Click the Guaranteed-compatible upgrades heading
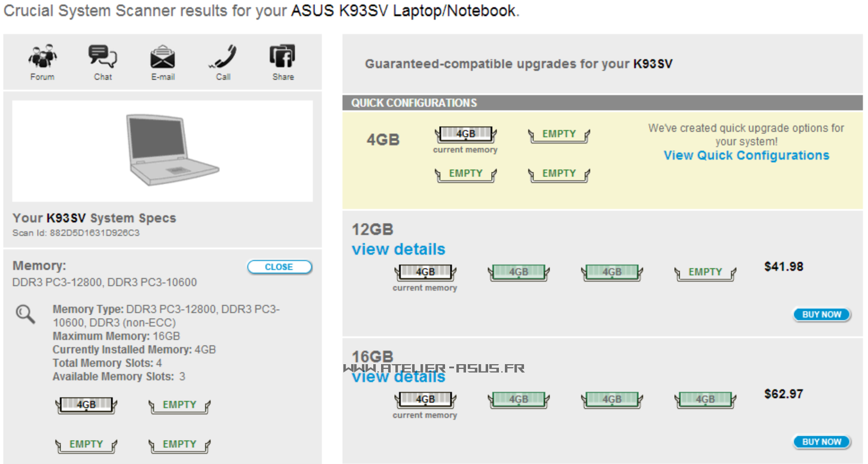This screenshot has width=868, height=464. [519, 64]
